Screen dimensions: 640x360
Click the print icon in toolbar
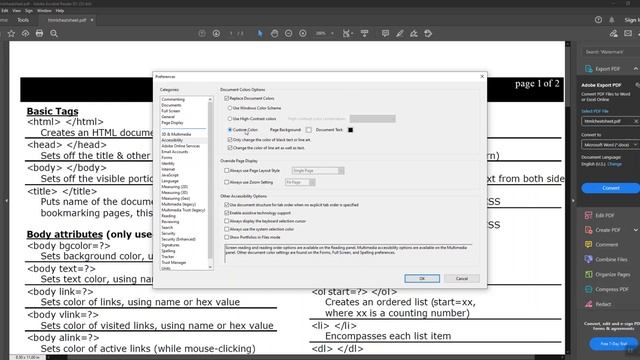(x=39, y=33)
